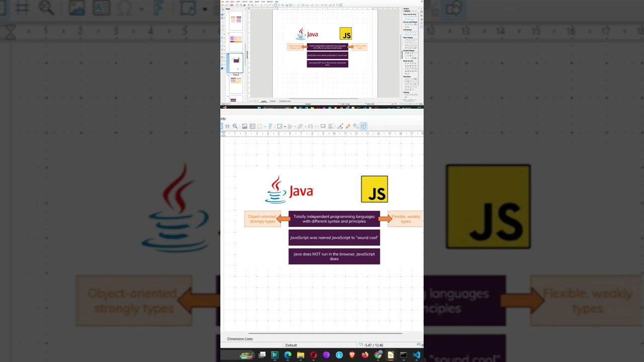644x362 pixels.
Task: Select the page thumbnail below the highlighted one
Action: (236, 83)
